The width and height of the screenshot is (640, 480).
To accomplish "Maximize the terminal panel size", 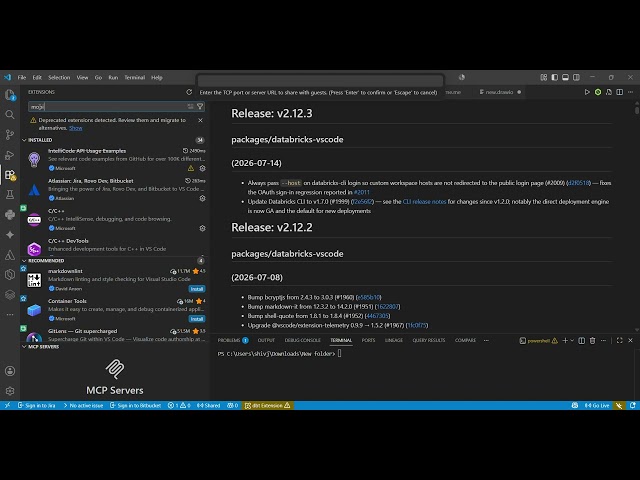I will [x=620, y=340].
